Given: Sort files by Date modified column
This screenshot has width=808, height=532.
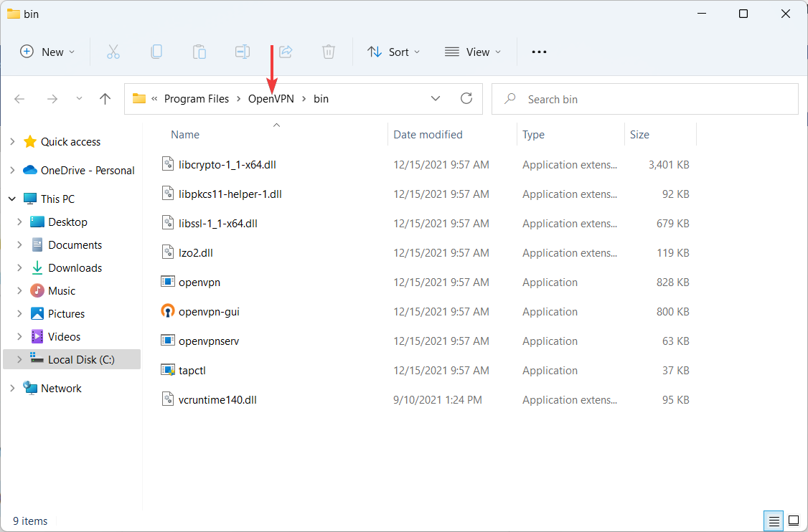Looking at the screenshot, I should click(x=428, y=135).
